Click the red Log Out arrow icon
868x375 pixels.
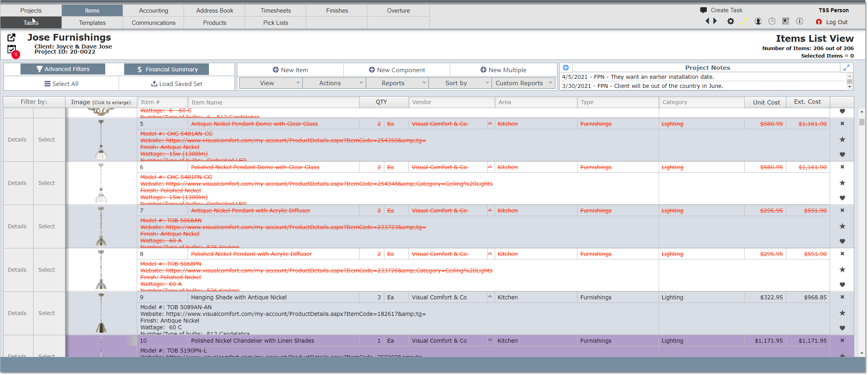point(819,22)
